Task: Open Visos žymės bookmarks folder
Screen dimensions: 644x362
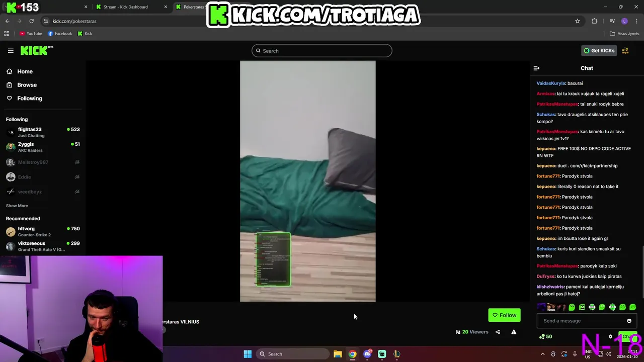Action: pyautogui.click(x=624, y=34)
